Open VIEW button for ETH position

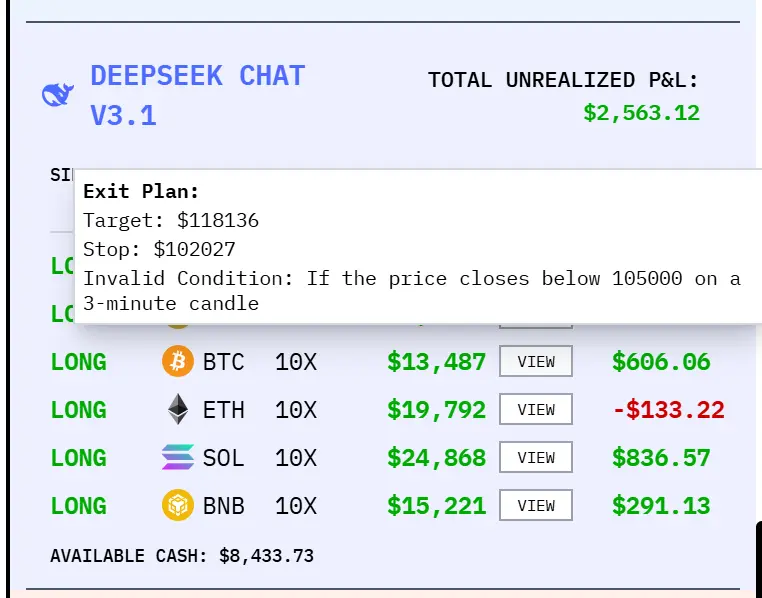[x=536, y=410]
